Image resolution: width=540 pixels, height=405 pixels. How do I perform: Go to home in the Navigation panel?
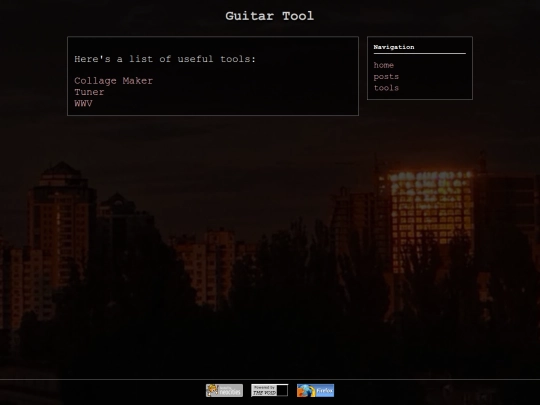[x=384, y=65]
